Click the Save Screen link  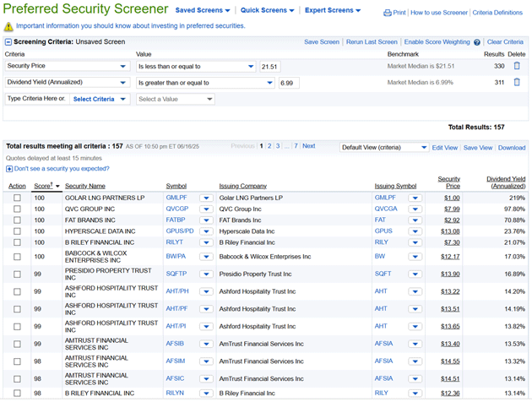pos(322,42)
